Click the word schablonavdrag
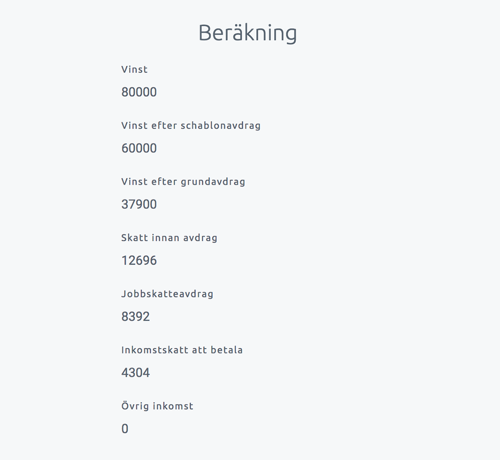 221,126
